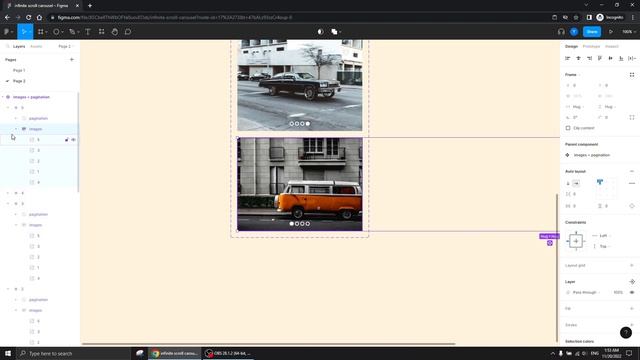640x360 pixels.
Task: Add a new page with plus icon
Action: point(72,60)
